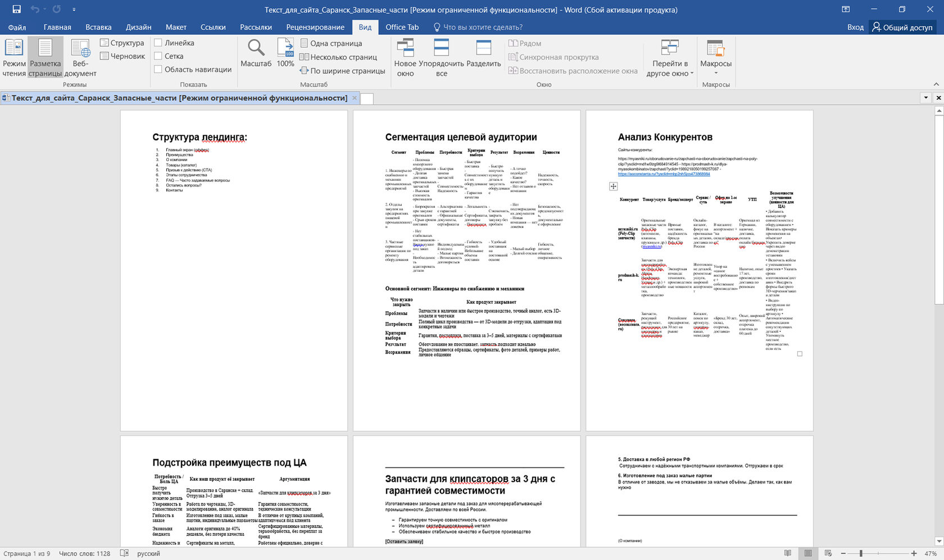Switch to the Главная tab
This screenshot has width=944, height=560.
[x=57, y=27]
